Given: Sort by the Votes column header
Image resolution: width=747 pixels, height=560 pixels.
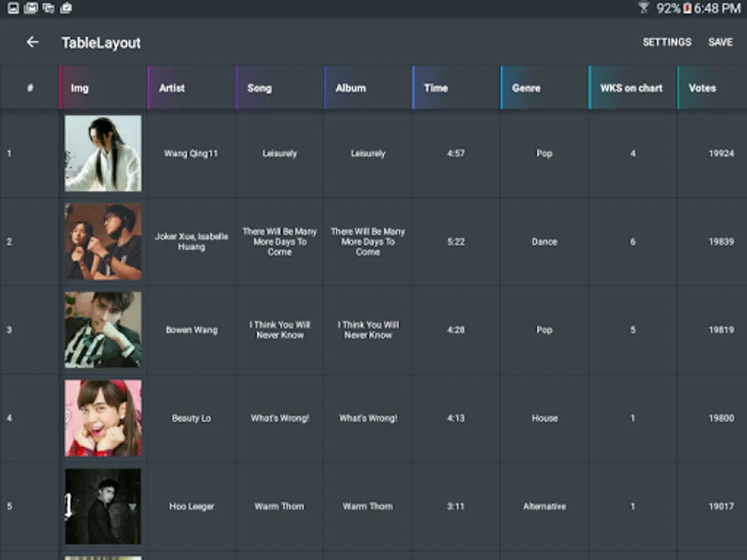Looking at the screenshot, I should click(x=712, y=88).
